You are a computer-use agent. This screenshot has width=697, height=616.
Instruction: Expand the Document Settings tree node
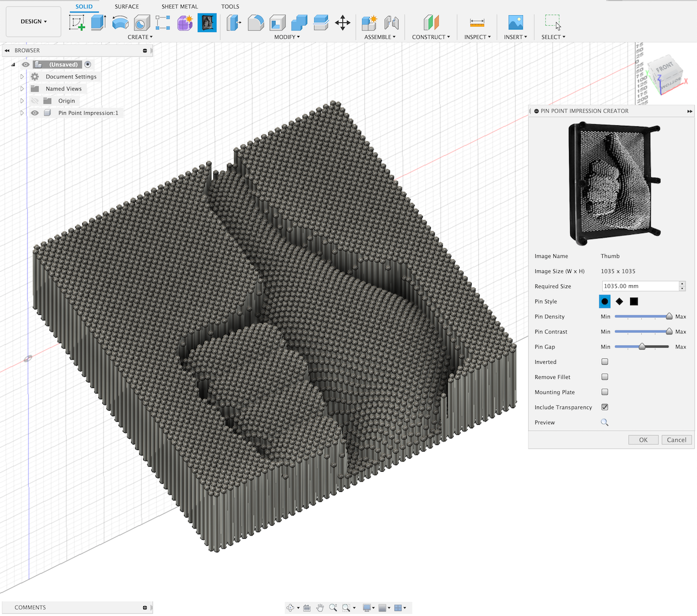pos(22,77)
